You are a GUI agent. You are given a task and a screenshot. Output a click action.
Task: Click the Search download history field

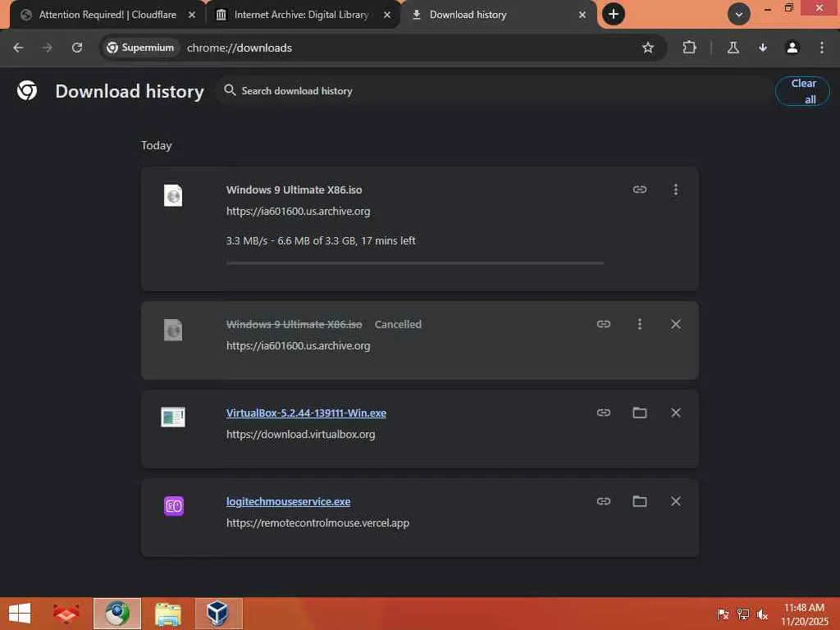coord(493,90)
